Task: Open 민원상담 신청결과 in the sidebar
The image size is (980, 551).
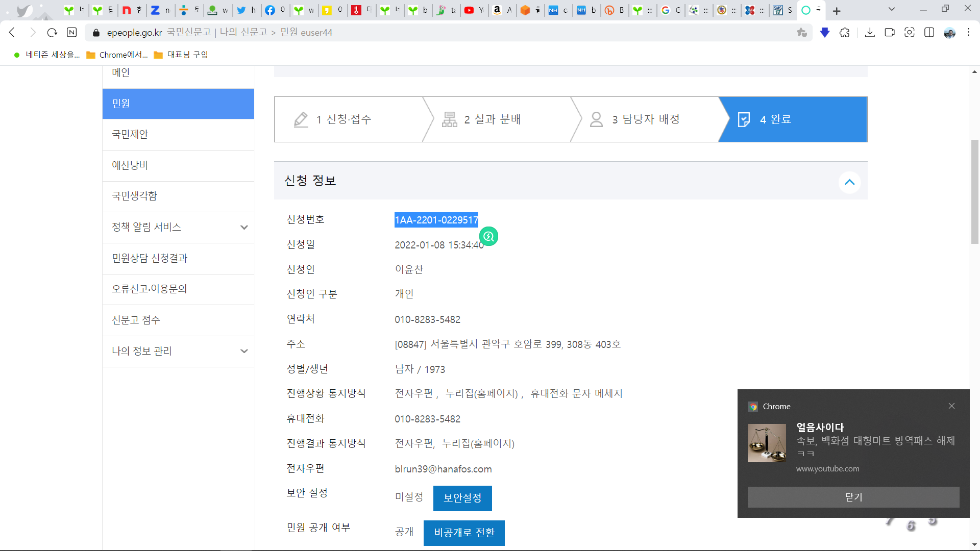Action: (x=178, y=258)
